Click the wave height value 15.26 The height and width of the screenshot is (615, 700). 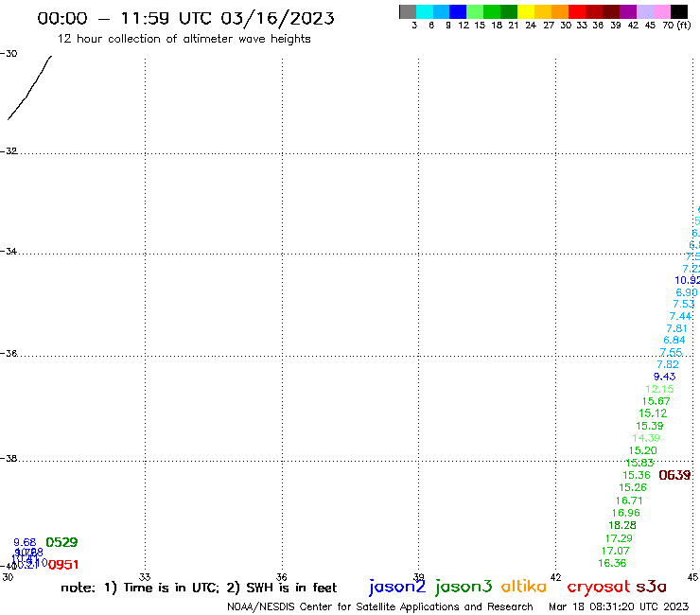633,487
